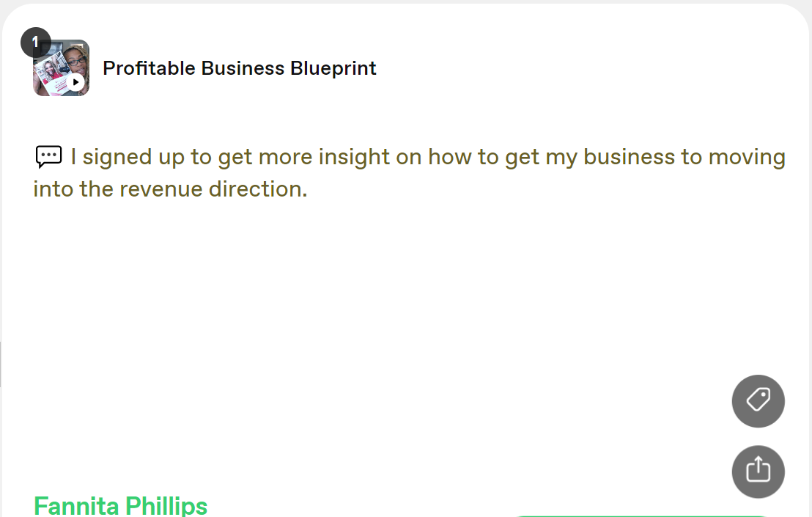
Task: Share this testimonial via the arrow-box button
Action: pyautogui.click(x=758, y=472)
